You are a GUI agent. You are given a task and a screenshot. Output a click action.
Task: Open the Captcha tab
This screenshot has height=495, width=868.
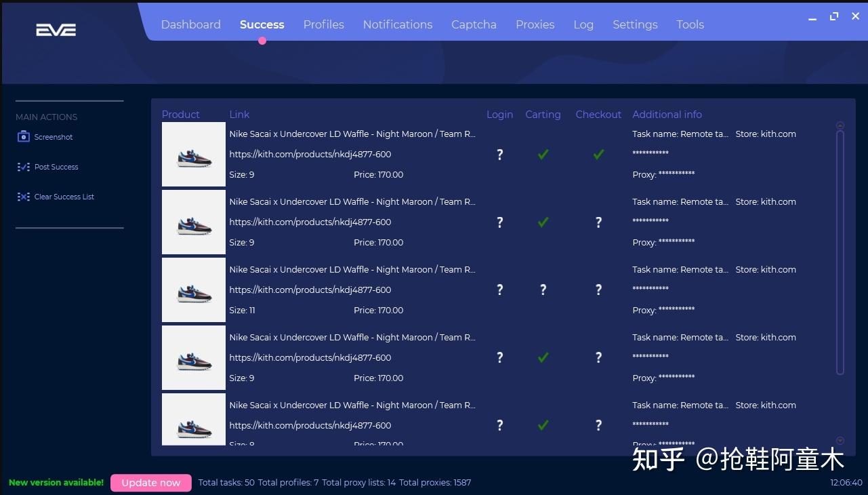point(474,24)
